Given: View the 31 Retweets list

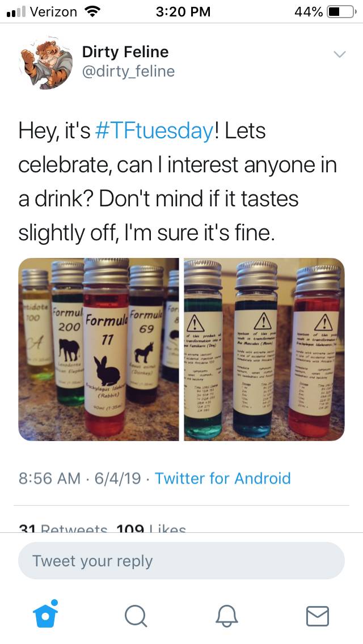Looking at the screenshot, I should (62, 529).
